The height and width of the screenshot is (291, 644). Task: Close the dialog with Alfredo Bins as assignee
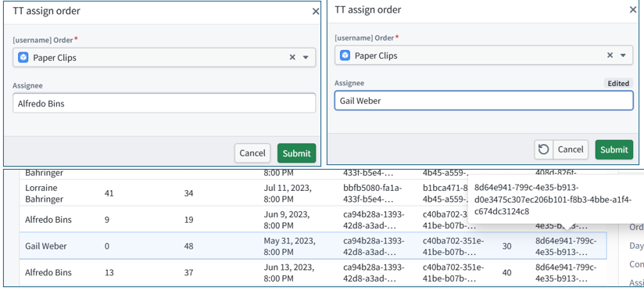pos(316,12)
